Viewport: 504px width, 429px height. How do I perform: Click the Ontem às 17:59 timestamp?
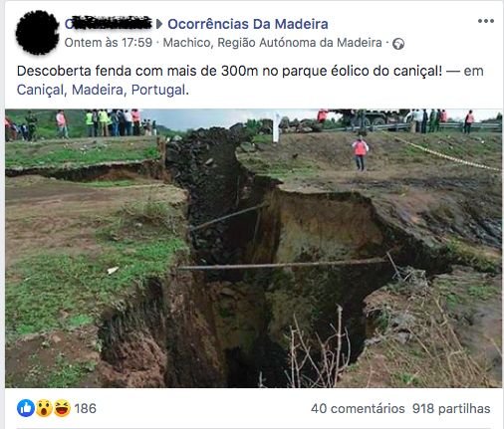pos(109,43)
